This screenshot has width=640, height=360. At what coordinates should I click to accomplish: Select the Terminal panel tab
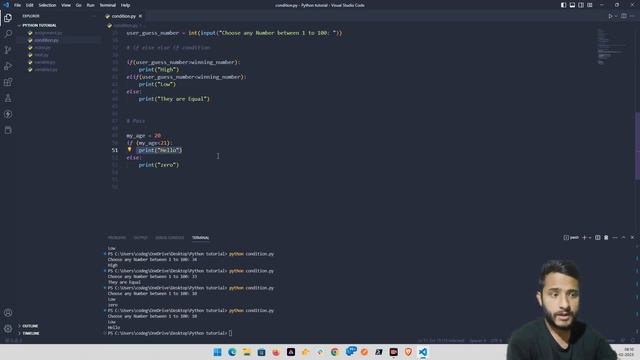point(200,238)
